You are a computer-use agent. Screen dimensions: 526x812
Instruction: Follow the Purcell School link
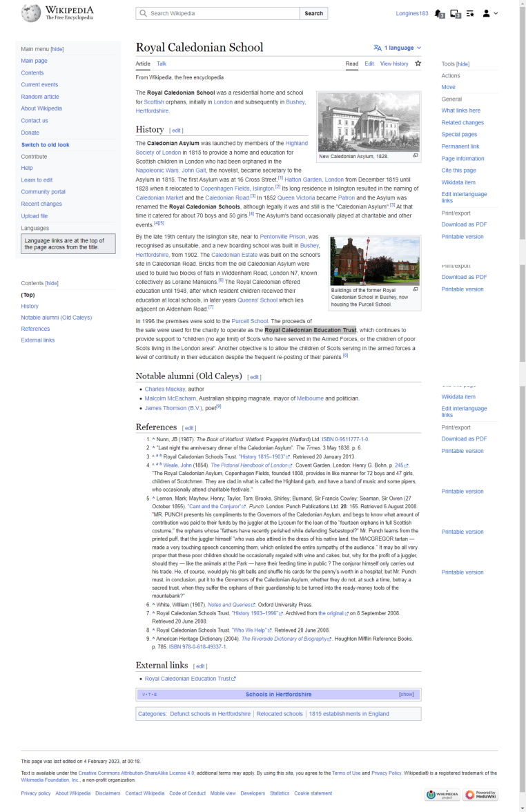(x=250, y=321)
